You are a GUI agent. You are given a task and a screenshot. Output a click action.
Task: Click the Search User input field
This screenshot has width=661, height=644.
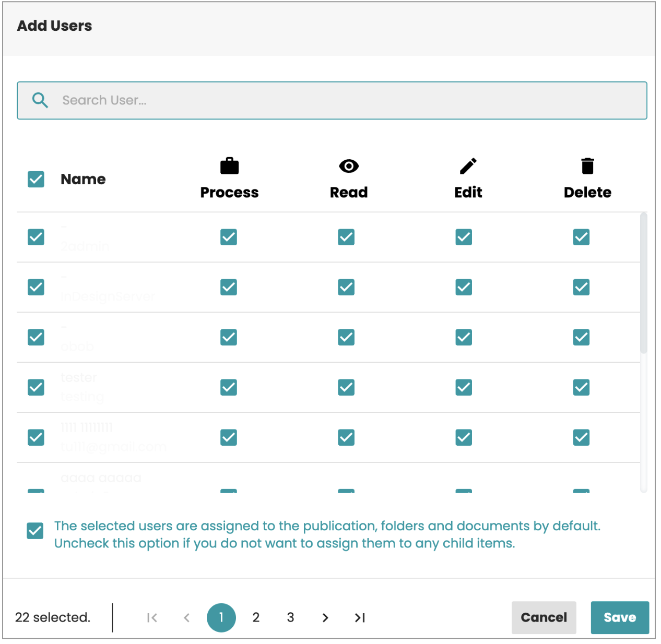345,100
